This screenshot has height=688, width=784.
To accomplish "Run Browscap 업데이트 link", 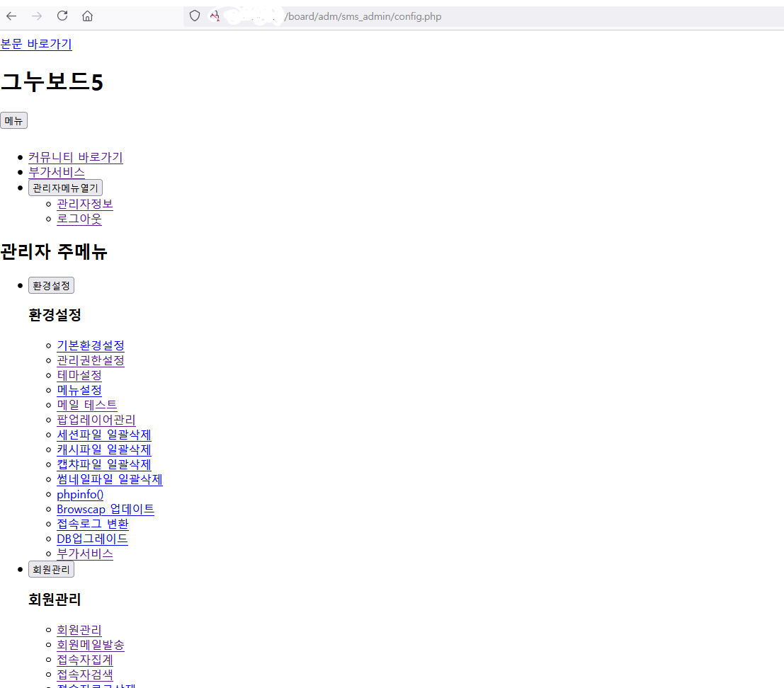I will point(106,510).
